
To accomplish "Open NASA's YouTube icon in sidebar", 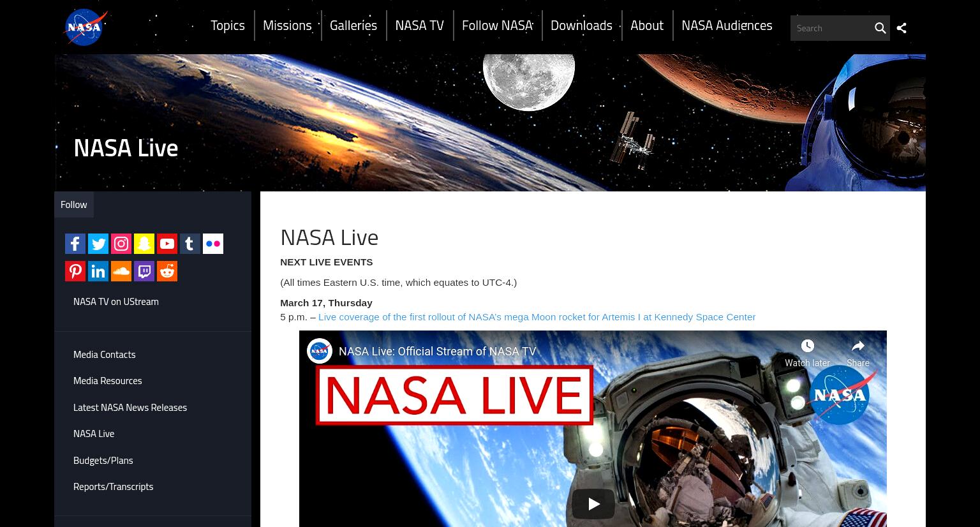I will coord(167,244).
